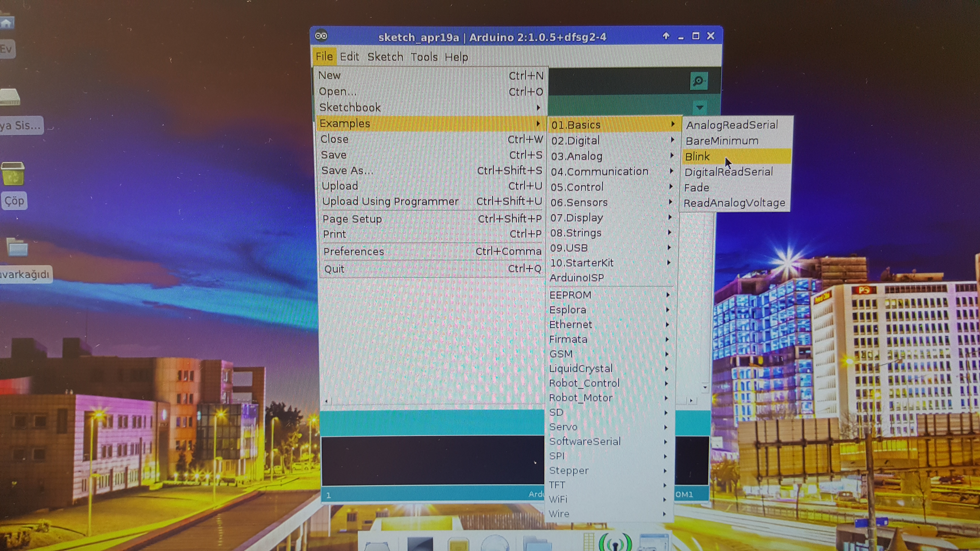Open the DigitalReadSerial example
Screen dimensions: 980x551
(736, 172)
